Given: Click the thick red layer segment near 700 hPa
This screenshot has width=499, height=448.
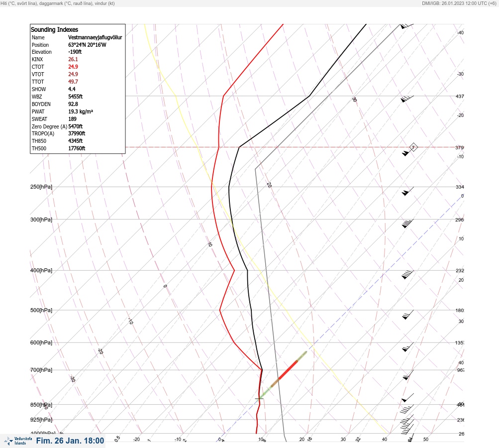Looking at the screenshot, I should 288,370.
